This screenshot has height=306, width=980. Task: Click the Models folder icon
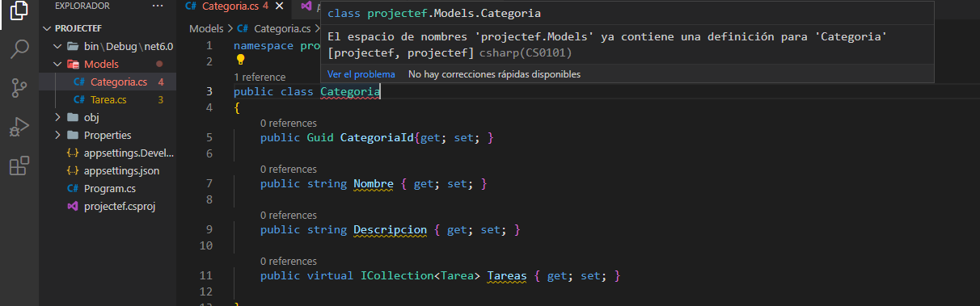[x=73, y=64]
